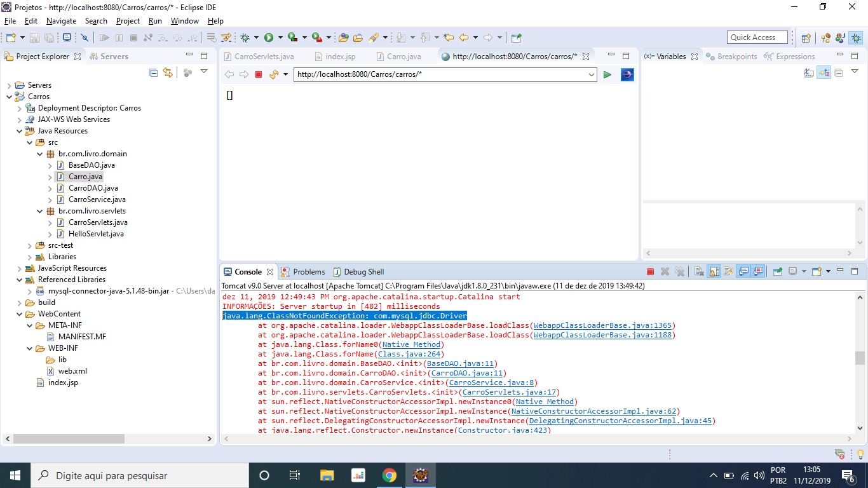Click the green Run button in main toolbar
Screen dimensions: 868x488
(269, 37)
